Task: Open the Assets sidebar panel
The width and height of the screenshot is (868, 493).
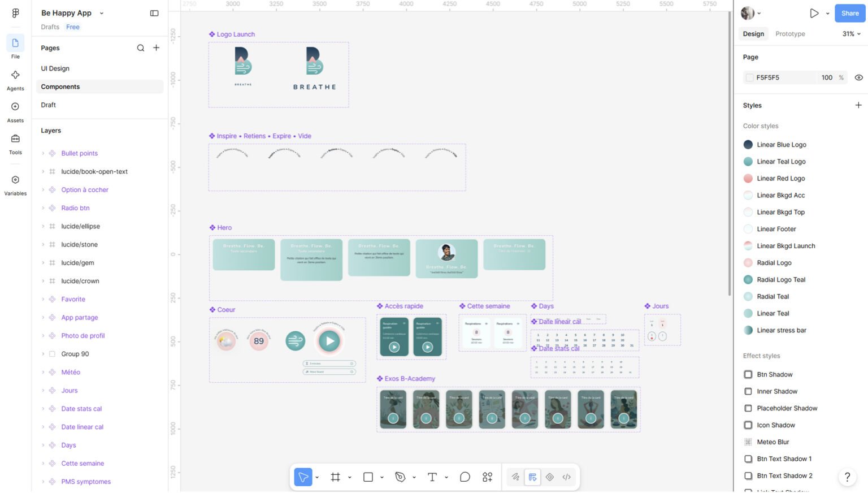Action: click(x=15, y=112)
